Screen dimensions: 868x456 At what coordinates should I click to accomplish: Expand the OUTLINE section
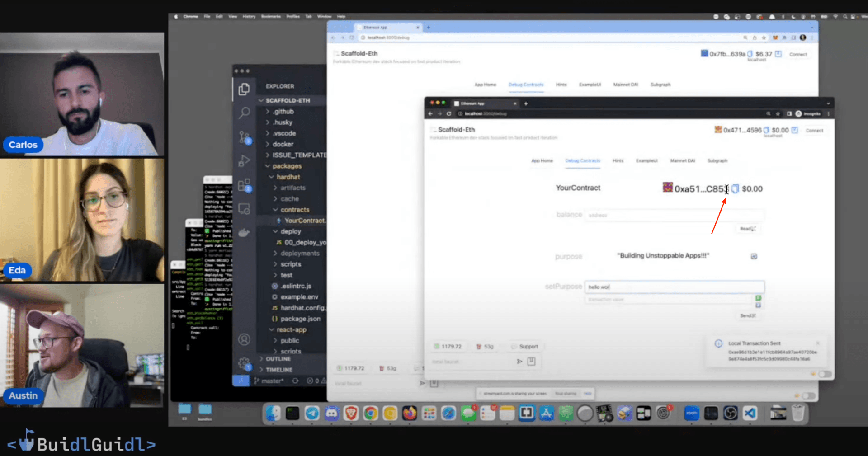tap(278, 359)
